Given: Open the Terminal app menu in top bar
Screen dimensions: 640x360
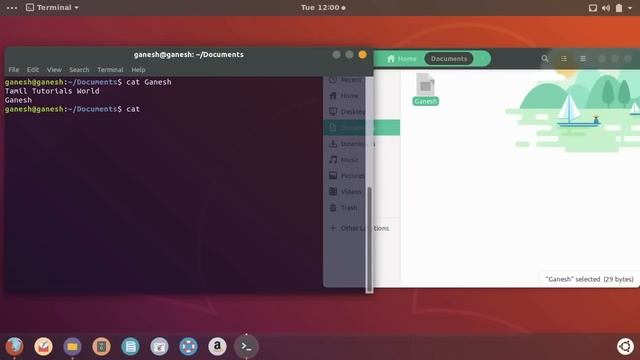Looking at the screenshot, I should coord(52,7).
